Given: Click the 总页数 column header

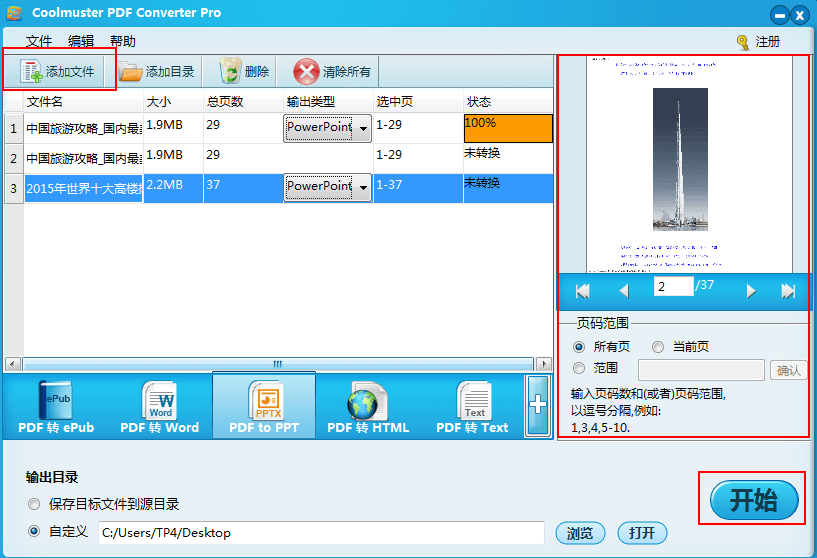Looking at the screenshot, I should coord(243,102).
